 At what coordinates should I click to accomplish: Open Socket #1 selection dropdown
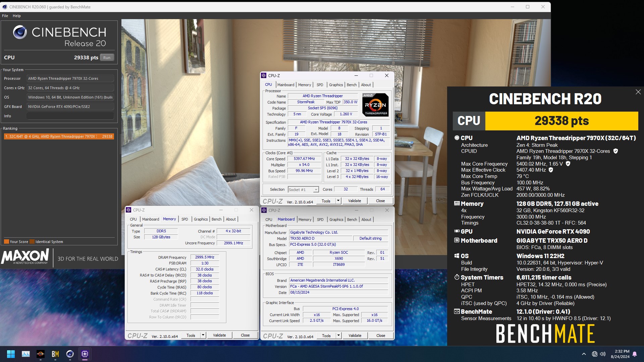303,189
